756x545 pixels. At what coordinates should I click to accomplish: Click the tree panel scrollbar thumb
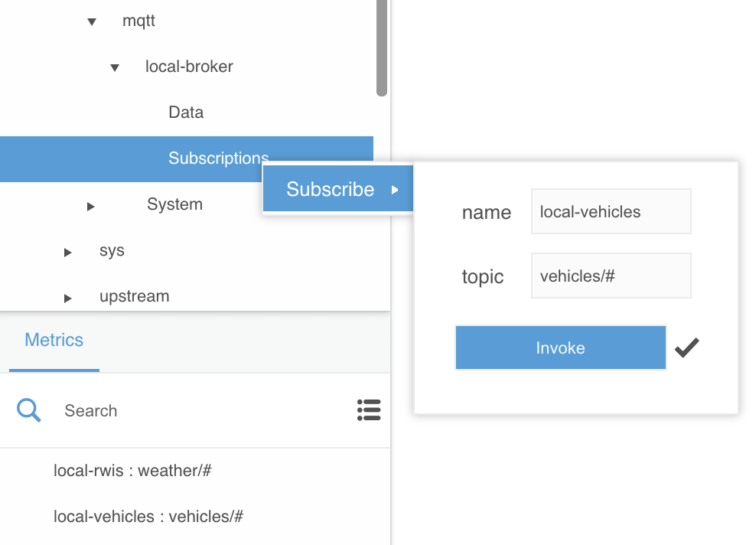tap(382, 48)
